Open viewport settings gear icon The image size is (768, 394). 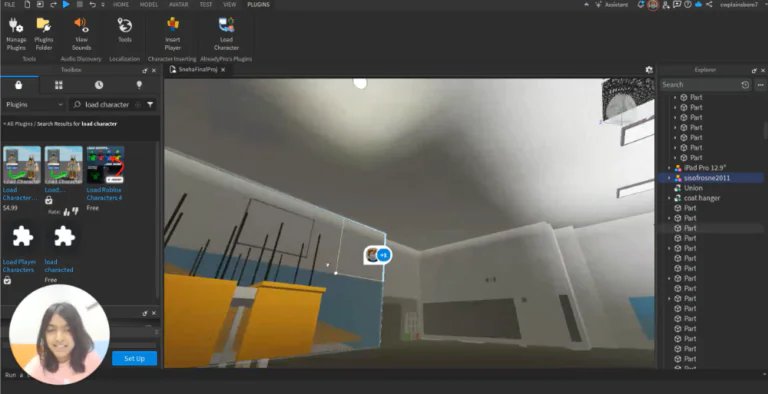pyautogui.click(x=649, y=70)
